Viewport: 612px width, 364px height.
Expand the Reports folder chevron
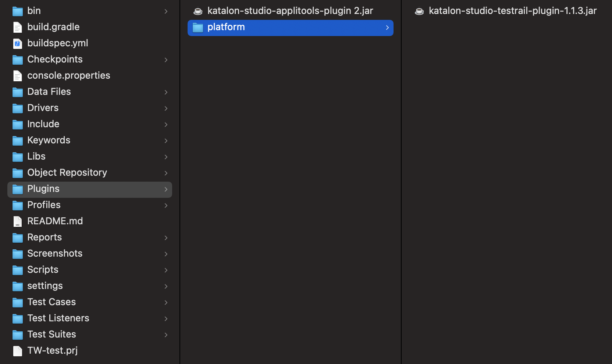click(x=166, y=238)
